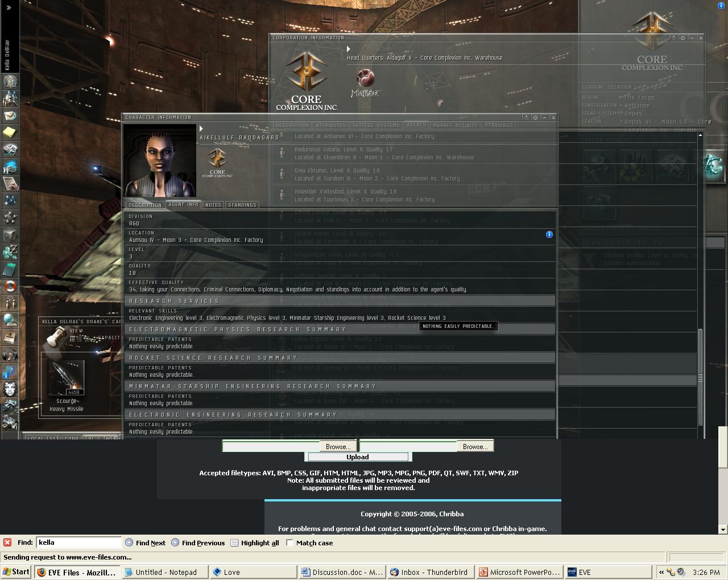Toggle the Match case checkbox

(289, 542)
